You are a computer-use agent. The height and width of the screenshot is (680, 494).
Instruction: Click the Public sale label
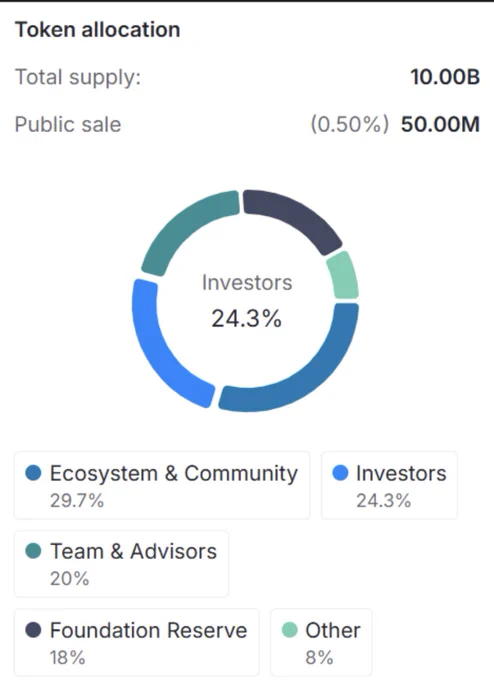click(68, 124)
